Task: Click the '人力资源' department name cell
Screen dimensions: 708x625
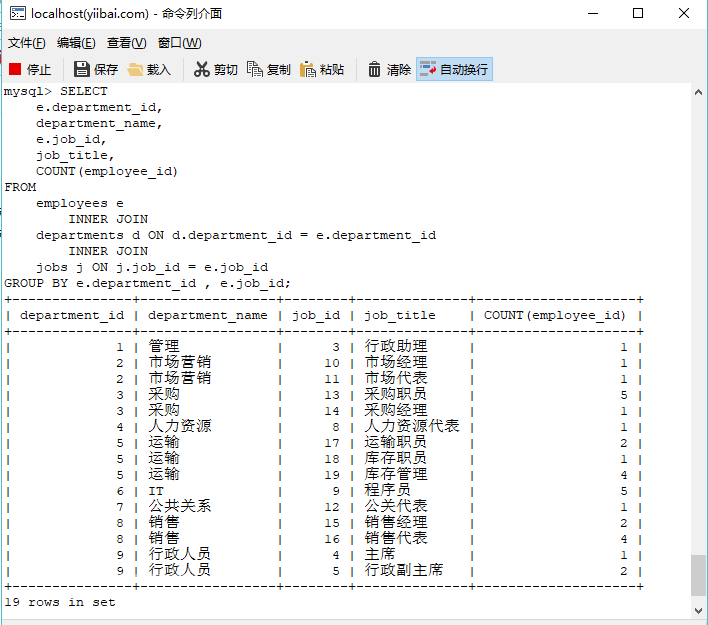Action: (180, 426)
